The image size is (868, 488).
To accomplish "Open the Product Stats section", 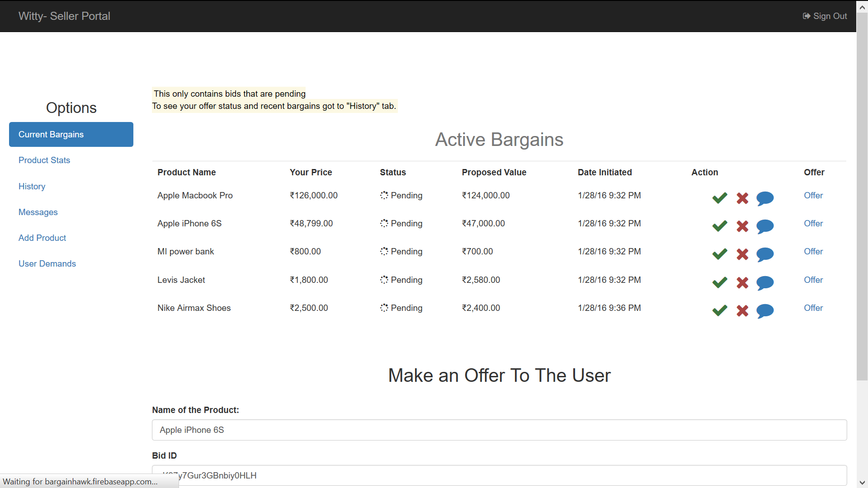I will [x=44, y=160].
